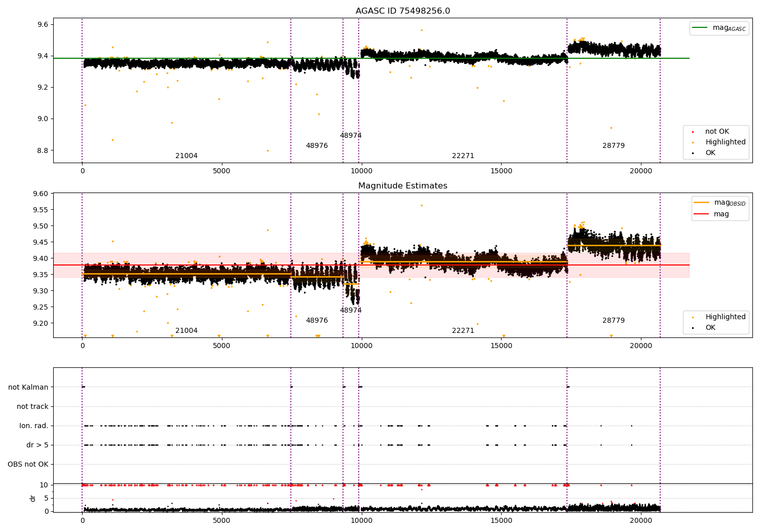Click x-axis tick 20000 under the dr plot
The image size is (760, 532).
(641, 520)
